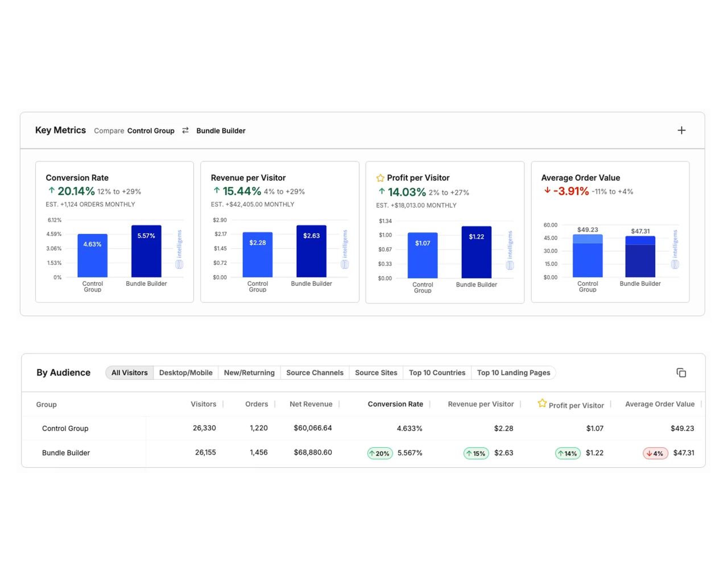728x582 pixels.
Task: Click the green up arrow beside 20.14%
Action: click(51, 190)
